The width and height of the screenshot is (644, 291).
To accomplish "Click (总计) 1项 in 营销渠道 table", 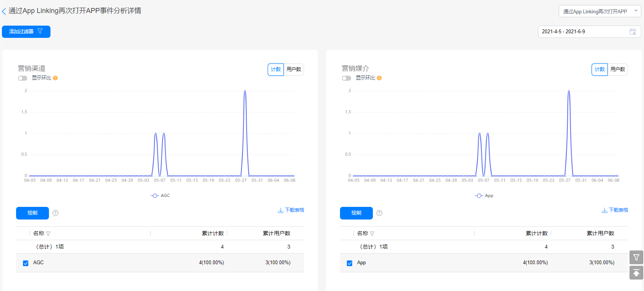I will coord(50,247).
